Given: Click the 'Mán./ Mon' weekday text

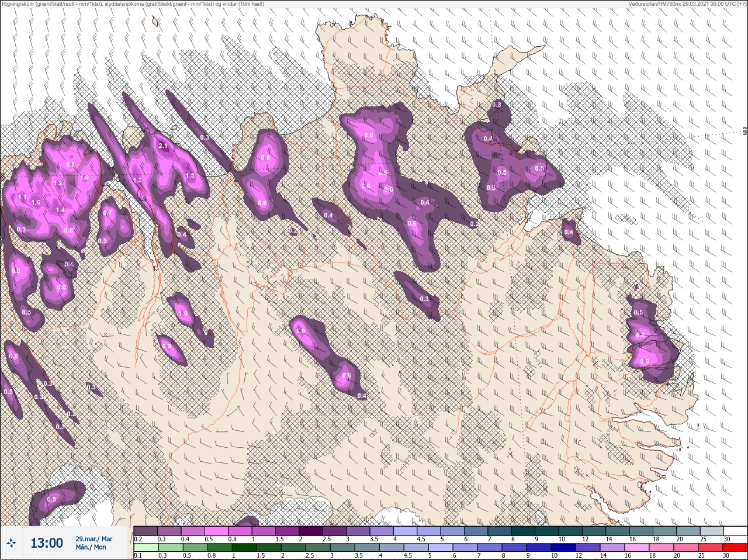Looking at the screenshot, I should pyautogui.click(x=91, y=548).
